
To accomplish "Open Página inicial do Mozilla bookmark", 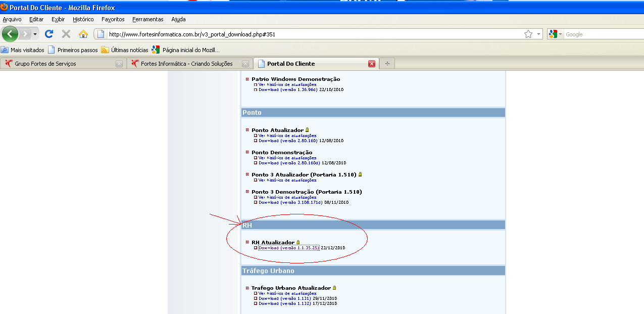I will [186, 50].
